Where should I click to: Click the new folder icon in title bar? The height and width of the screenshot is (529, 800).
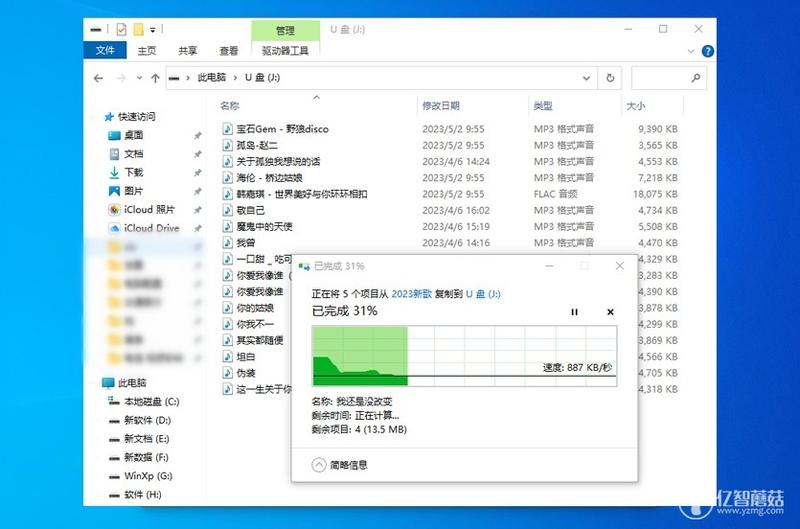pyautogui.click(x=138, y=30)
